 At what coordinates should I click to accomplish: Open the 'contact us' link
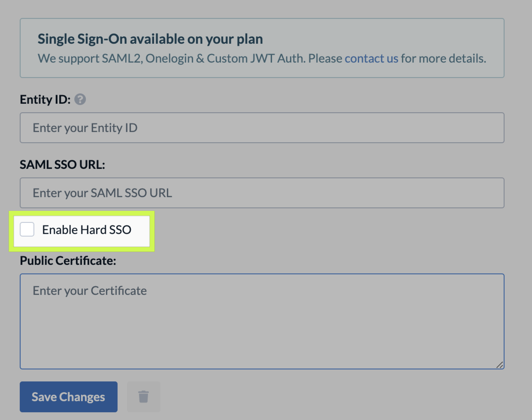[372, 58]
